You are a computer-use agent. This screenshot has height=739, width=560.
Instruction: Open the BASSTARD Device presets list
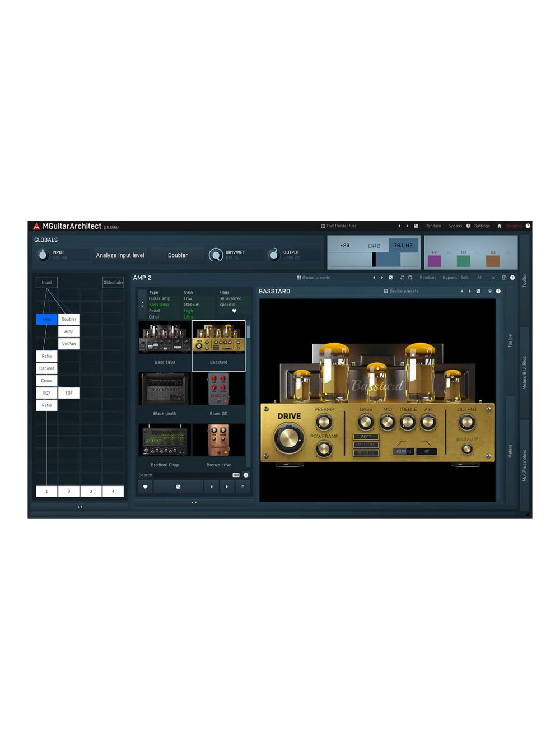click(x=401, y=291)
